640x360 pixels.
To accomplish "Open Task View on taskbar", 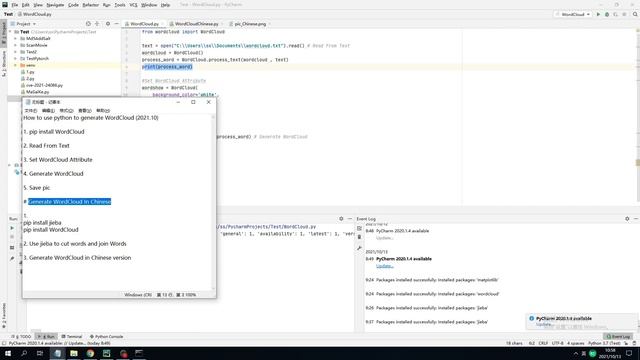I will [x=40, y=353].
